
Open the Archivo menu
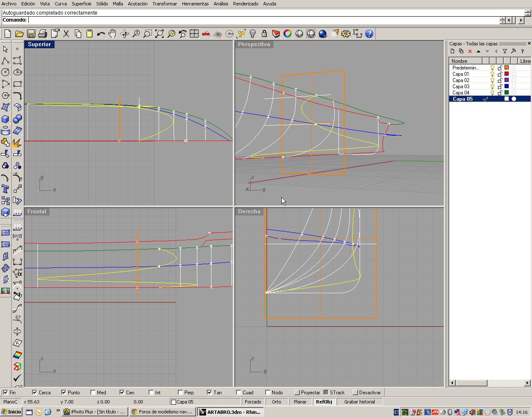tap(9, 4)
